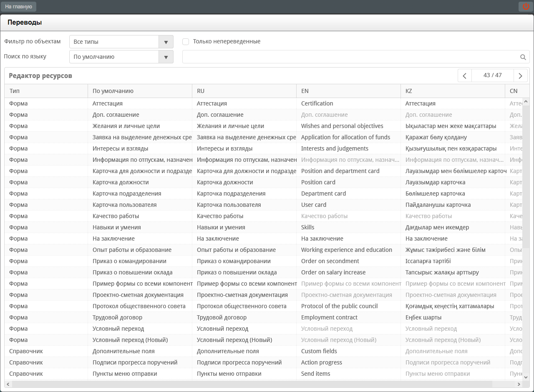The width and height of the screenshot is (534, 392).
Task: Select KZ cell 'Қоғамдық кеңестің хаттамалары'
Action: (453, 306)
